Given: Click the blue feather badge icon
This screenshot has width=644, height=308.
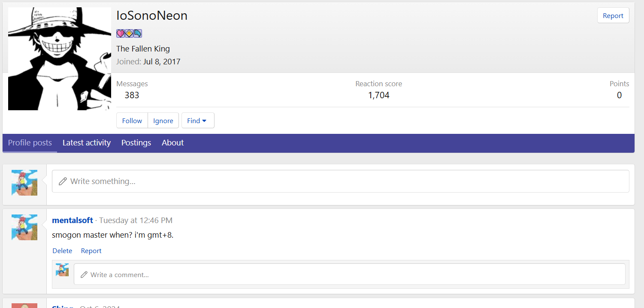Looking at the screenshot, I should point(137,33).
